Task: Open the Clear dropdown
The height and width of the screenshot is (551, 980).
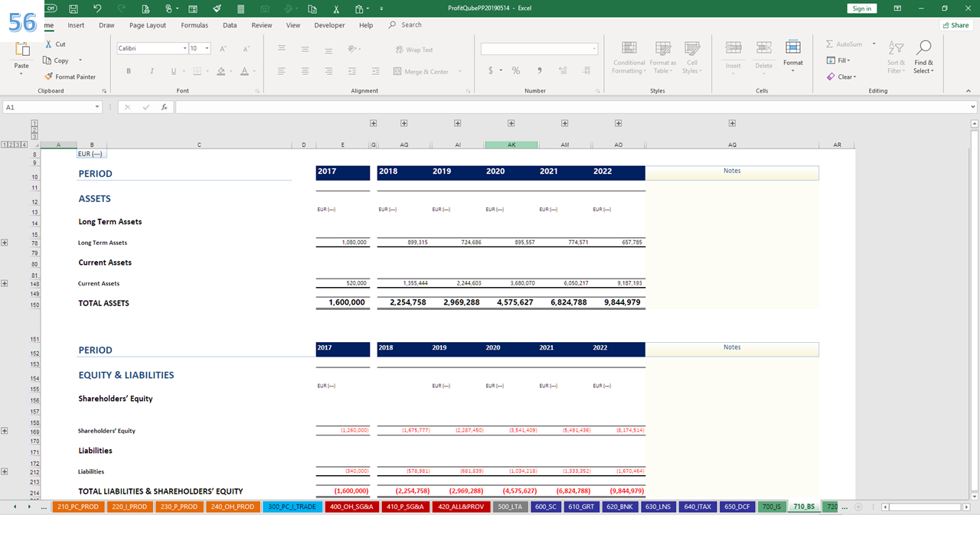Action: click(841, 77)
